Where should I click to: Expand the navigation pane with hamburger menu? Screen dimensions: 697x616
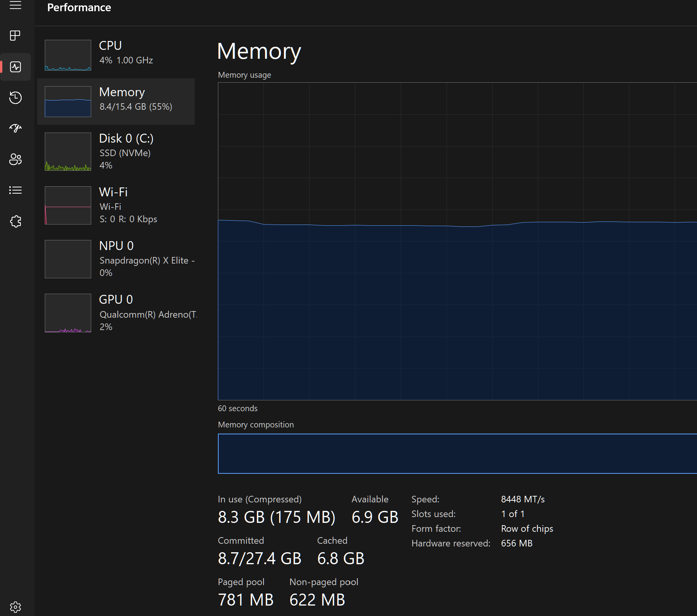coord(15,6)
